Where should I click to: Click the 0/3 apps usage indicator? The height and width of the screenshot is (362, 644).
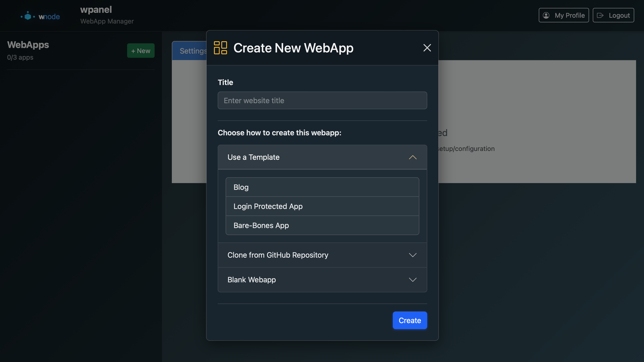point(20,57)
